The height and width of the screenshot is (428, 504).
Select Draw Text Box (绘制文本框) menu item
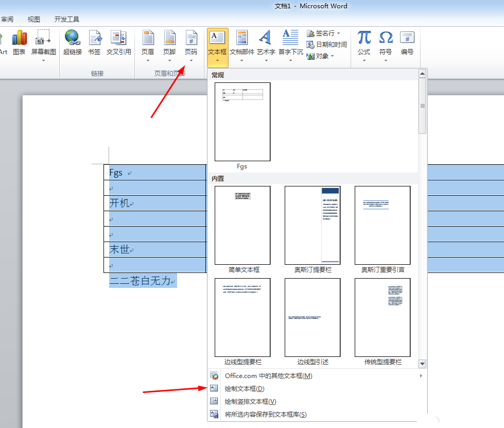point(245,389)
